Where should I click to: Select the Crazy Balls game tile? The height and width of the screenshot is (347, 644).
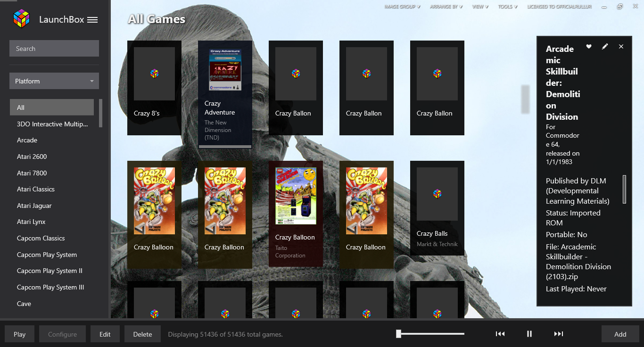pos(437,208)
